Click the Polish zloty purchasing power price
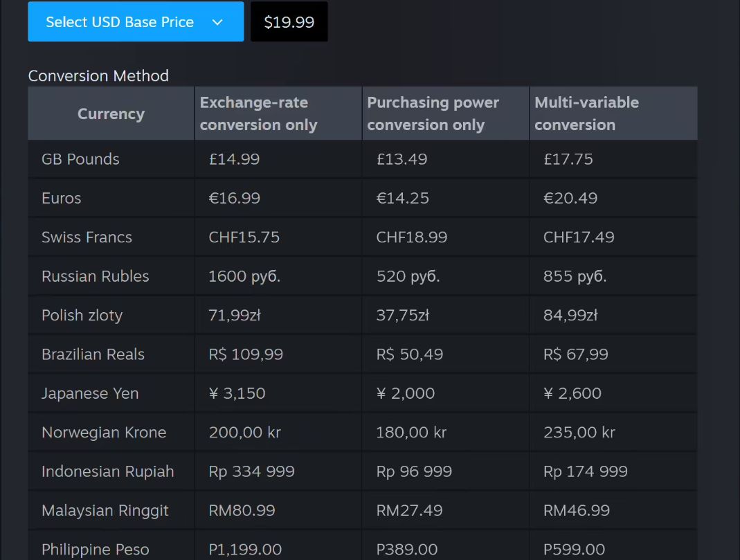The width and height of the screenshot is (740, 560). (403, 316)
